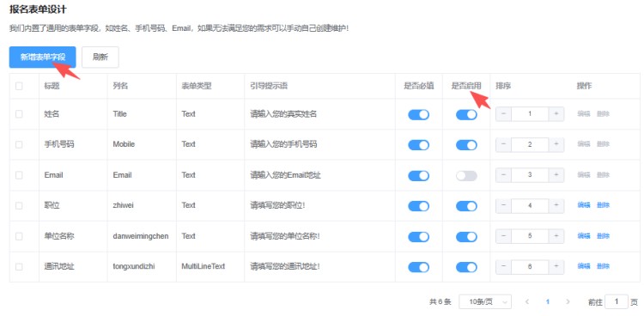Image resolution: width=644 pixels, height=316 pixels.
Task: Delete the 职位 field via 删除
Action: tap(603, 205)
